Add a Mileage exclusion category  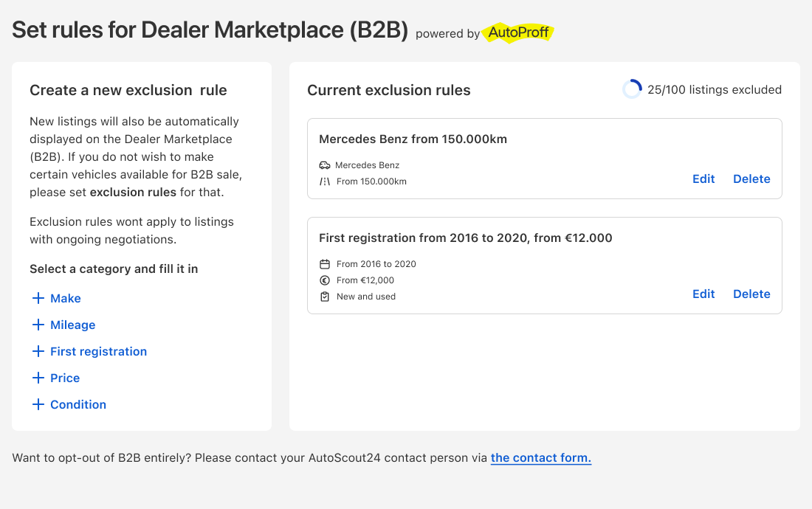[63, 325]
